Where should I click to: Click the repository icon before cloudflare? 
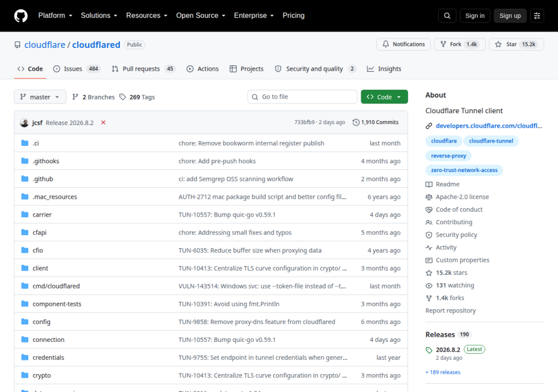coord(17,45)
